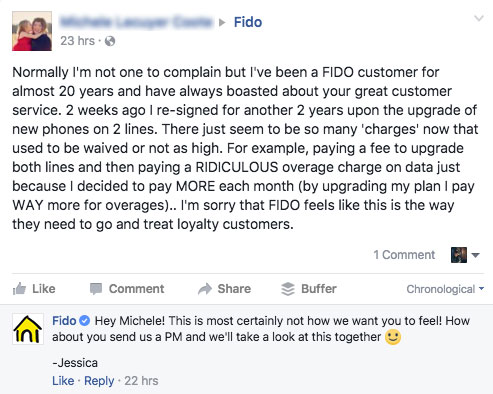Click the 1 Comment count
The height and width of the screenshot is (394, 493).
point(404,255)
